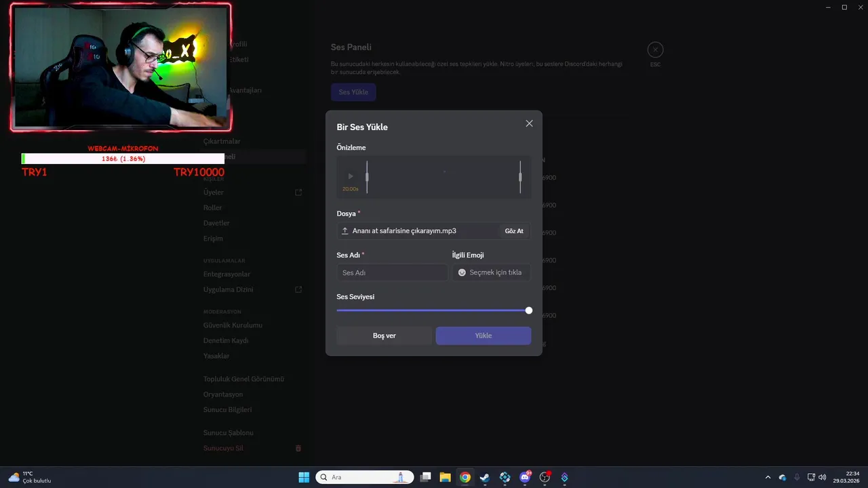The image size is (868, 488).
Task: Click the purple diamond app icon in the taskbar
Action: [x=564, y=477]
